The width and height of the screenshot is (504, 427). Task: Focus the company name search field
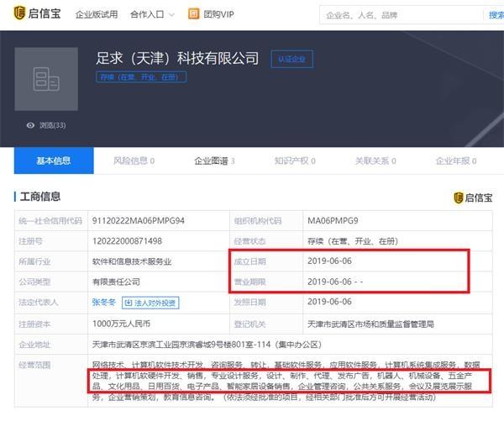403,14
